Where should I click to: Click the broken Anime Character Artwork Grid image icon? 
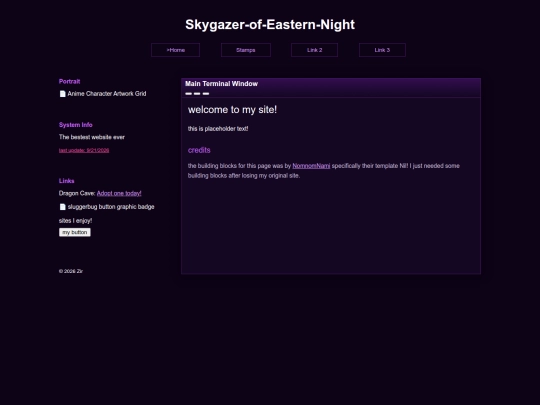point(63,94)
